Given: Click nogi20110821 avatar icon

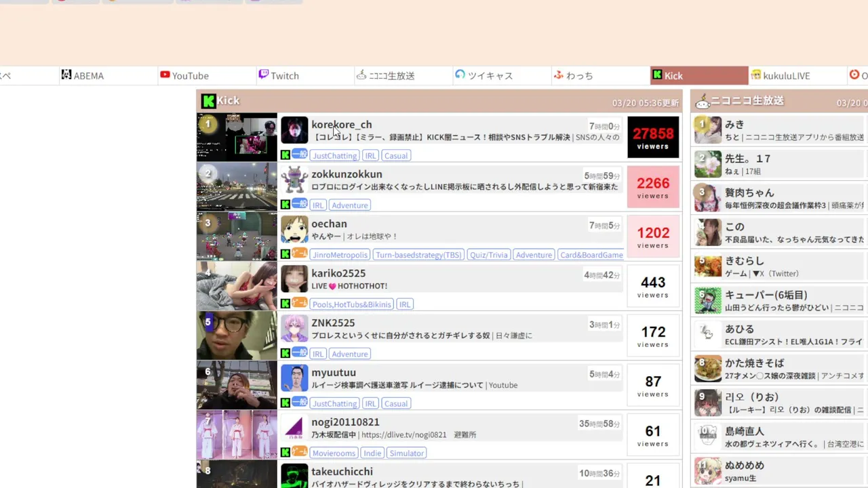Looking at the screenshot, I should 294,427.
